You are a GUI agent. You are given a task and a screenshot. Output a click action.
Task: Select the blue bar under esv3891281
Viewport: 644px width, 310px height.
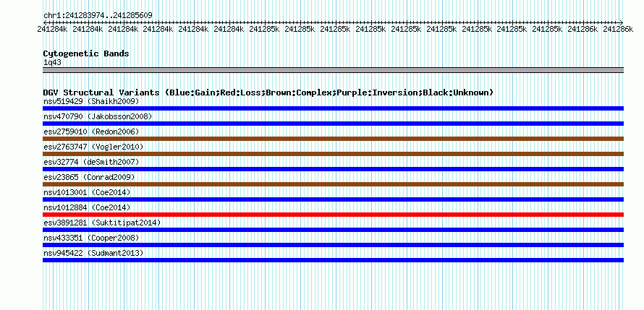(333, 230)
